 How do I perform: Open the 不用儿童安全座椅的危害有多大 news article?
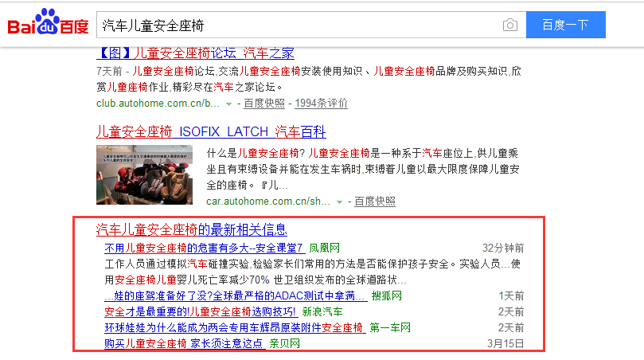pos(204,248)
